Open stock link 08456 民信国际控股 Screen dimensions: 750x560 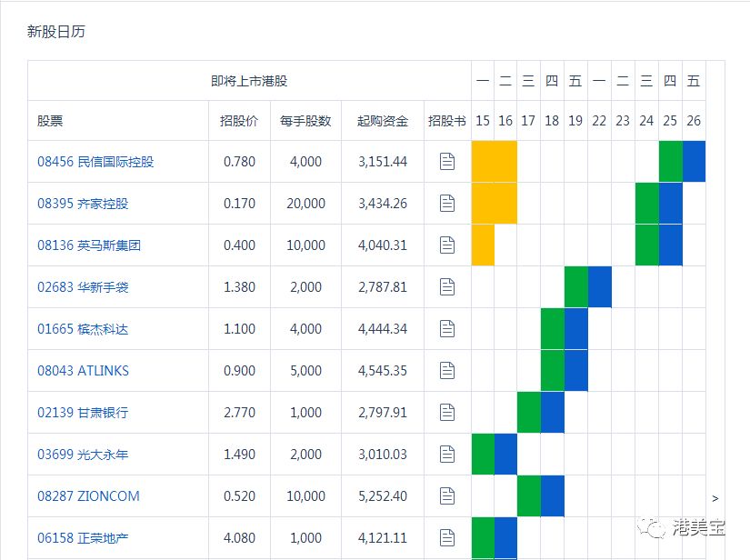[x=95, y=162]
